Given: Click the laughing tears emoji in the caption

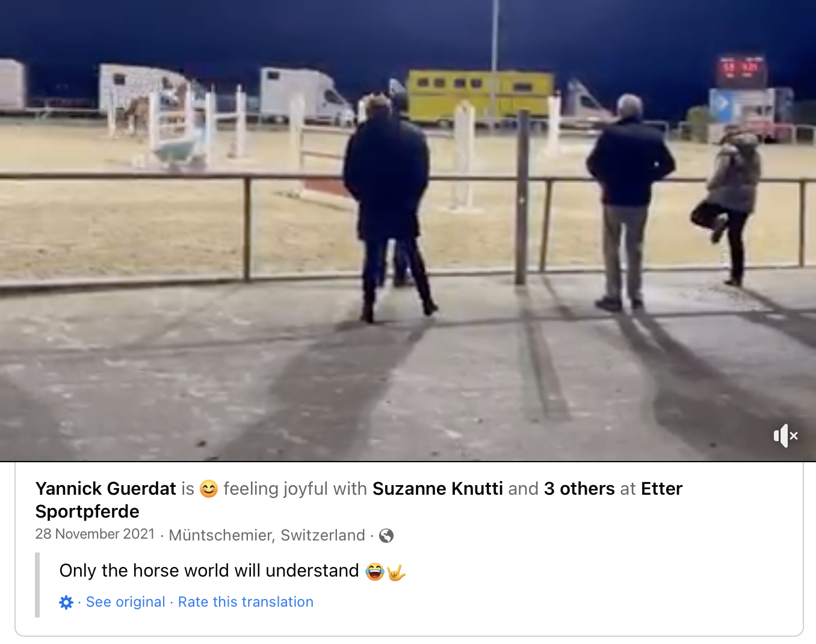Looking at the screenshot, I should coord(374,571).
